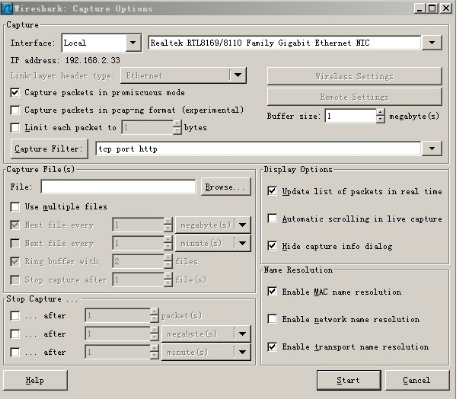
Task: Minimize the Capture Options window
Action: pos(420,8)
